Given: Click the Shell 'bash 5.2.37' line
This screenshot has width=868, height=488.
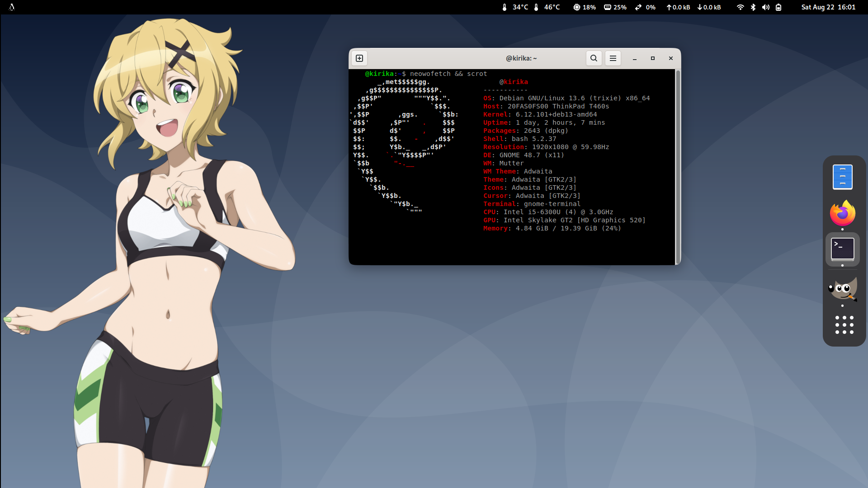Looking at the screenshot, I should coord(520,139).
